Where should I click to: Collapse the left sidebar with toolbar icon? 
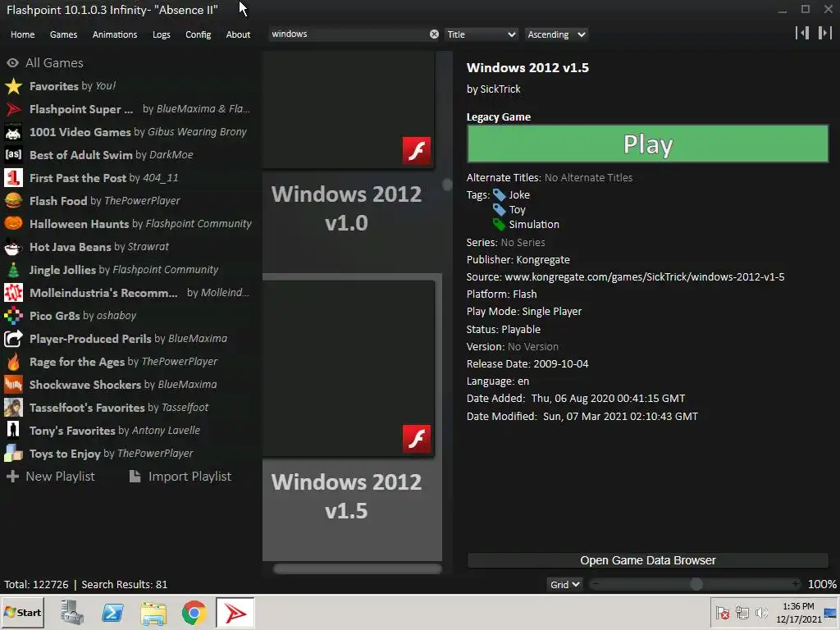click(802, 33)
